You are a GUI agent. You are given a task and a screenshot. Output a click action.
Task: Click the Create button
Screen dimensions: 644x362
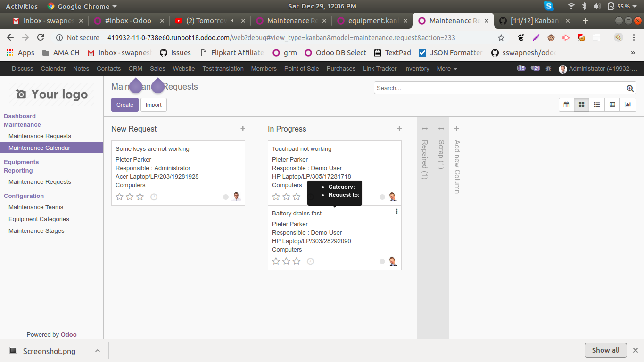point(124,105)
